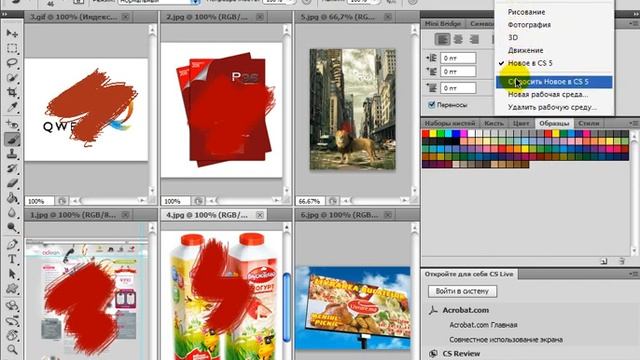Viewport: 640px width, 360px height.
Task: Select the Eyedropper tool
Action: click(12, 107)
